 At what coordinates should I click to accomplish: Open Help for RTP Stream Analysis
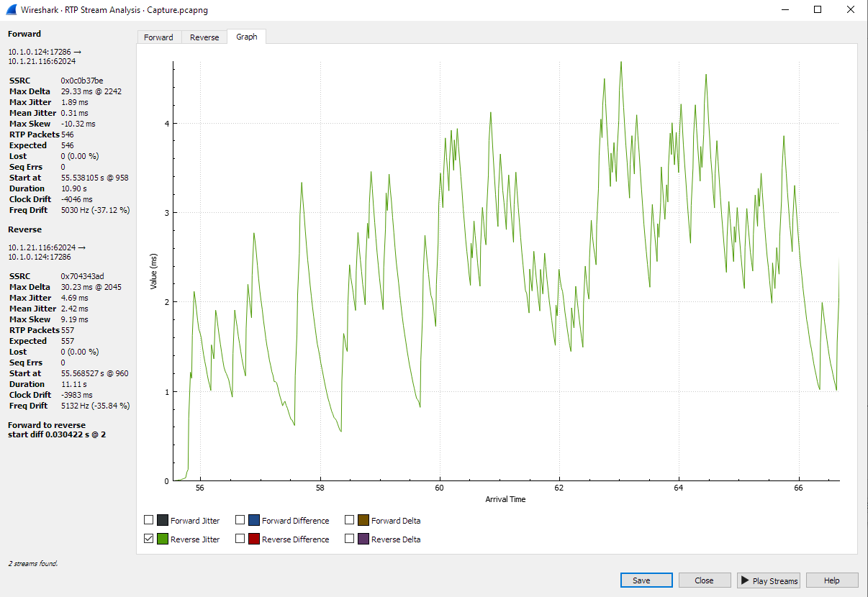coord(831,580)
